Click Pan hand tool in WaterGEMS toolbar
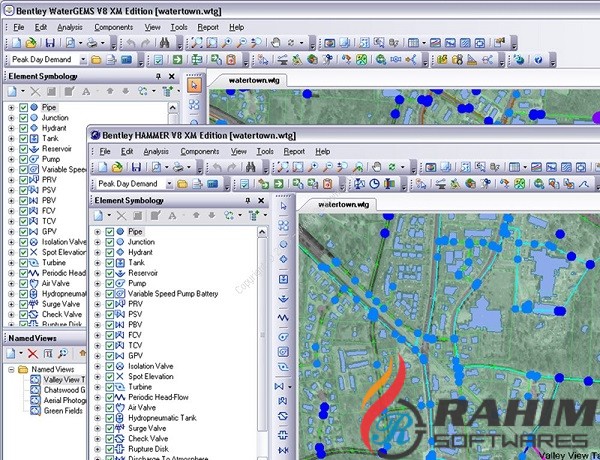The width and height of the screenshot is (600, 460). (276, 42)
